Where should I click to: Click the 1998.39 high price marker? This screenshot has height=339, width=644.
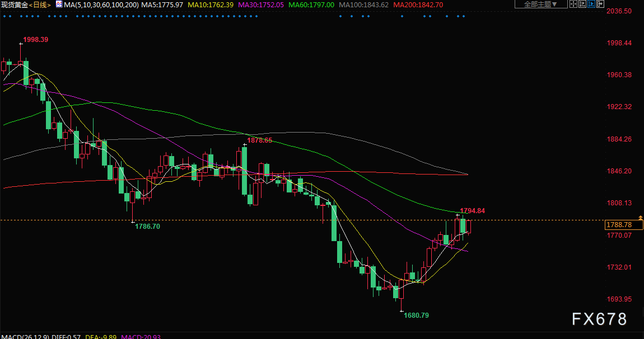(35, 40)
